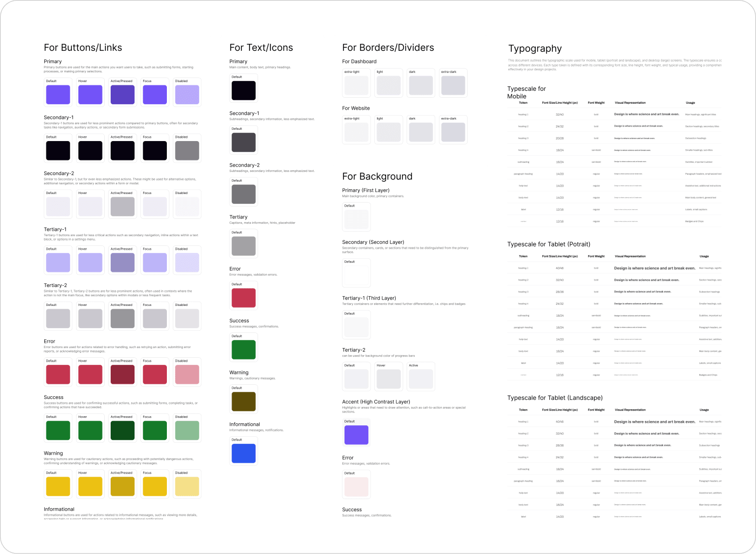Screen dimensions: 756x554
Task: Click the "Informational" heading under Buttons/Links
Action: pos(59,509)
